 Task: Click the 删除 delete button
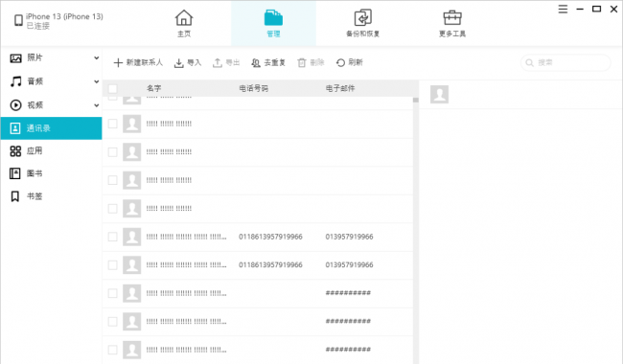(311, 62)
